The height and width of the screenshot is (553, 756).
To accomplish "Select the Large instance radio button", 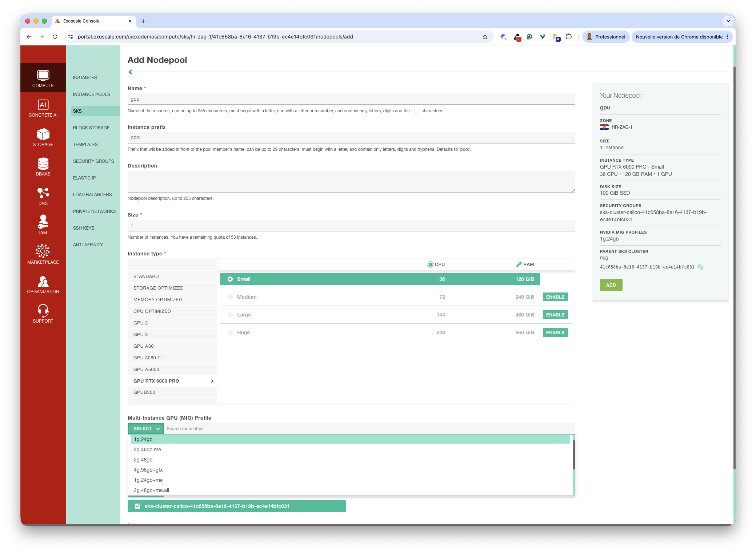I will tap(230, 315).
